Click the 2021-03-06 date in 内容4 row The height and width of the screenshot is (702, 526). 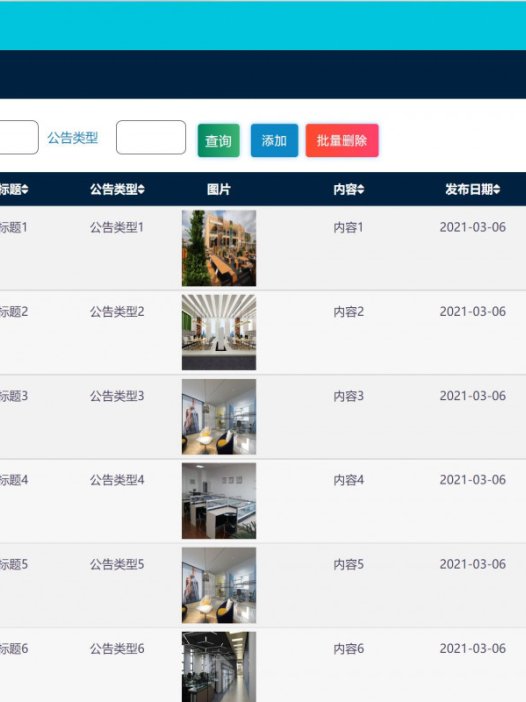point(473,479)
